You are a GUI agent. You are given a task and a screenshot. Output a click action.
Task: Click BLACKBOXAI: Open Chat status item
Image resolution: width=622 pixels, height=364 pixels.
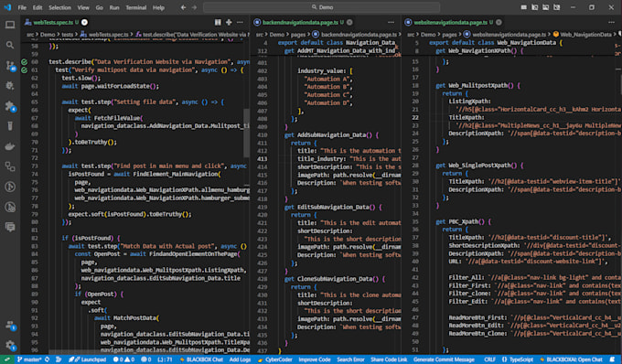click(x=571, y=359)
